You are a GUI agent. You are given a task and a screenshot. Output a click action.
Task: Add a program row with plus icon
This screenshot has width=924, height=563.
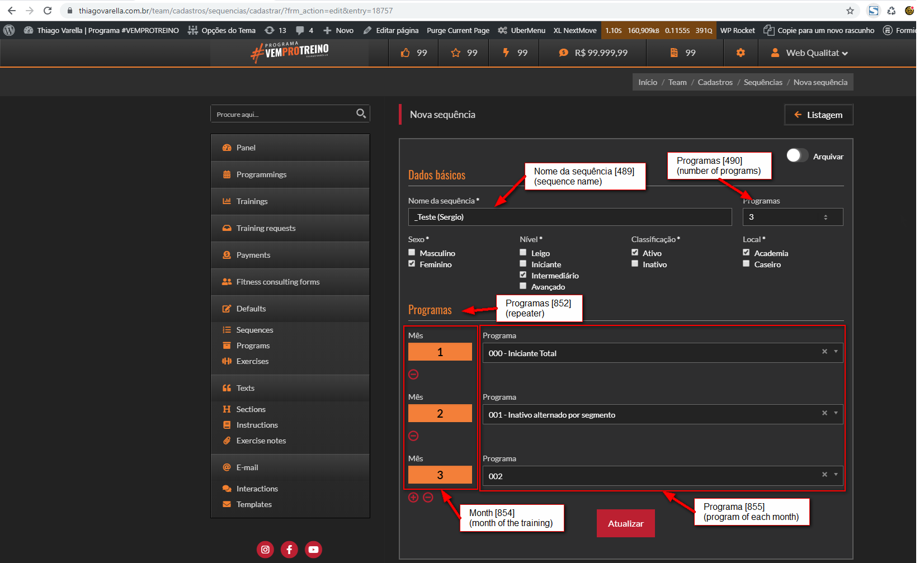point(413,498)
